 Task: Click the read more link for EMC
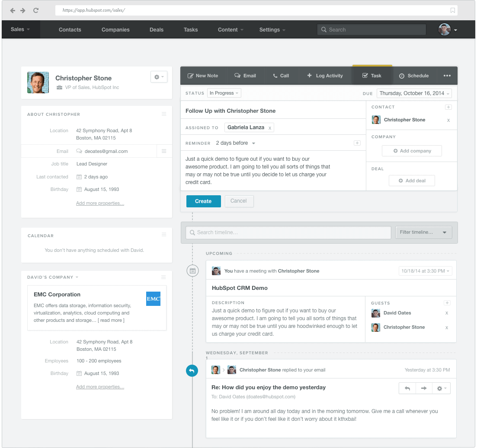pyautogui.click(x=111, y=321)
